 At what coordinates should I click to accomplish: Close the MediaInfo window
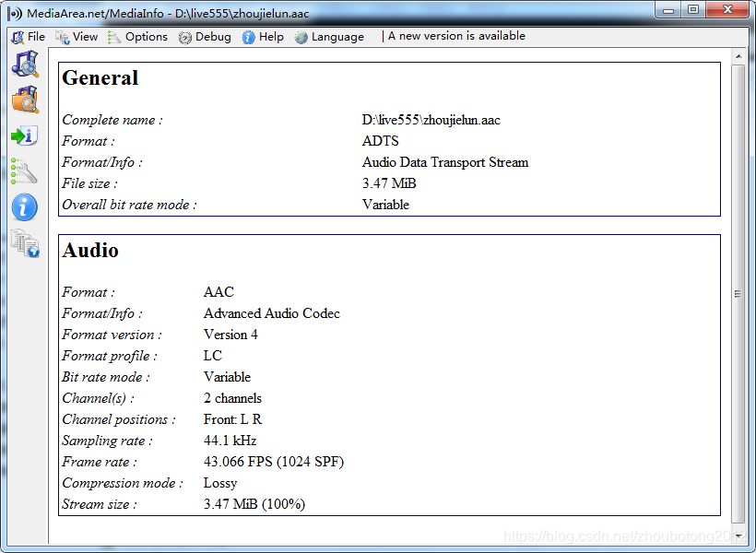[727, 10]
